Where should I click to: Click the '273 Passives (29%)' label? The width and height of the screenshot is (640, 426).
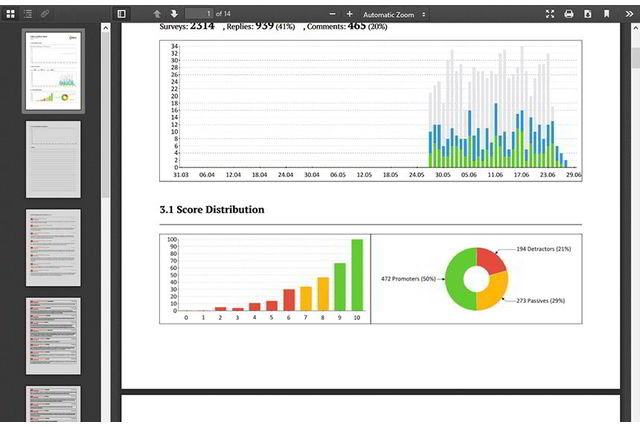540,301
